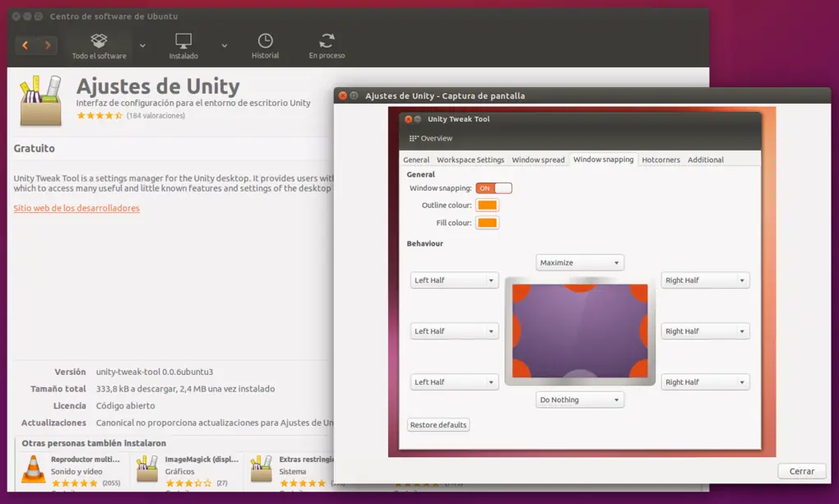Click the VLC cone icon

(33, 469)
